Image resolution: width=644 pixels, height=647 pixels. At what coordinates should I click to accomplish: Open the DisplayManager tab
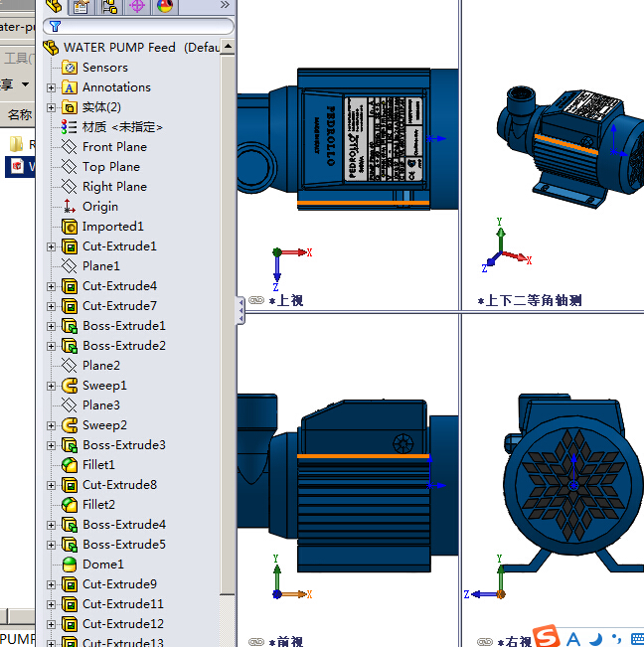click(165, 6)
